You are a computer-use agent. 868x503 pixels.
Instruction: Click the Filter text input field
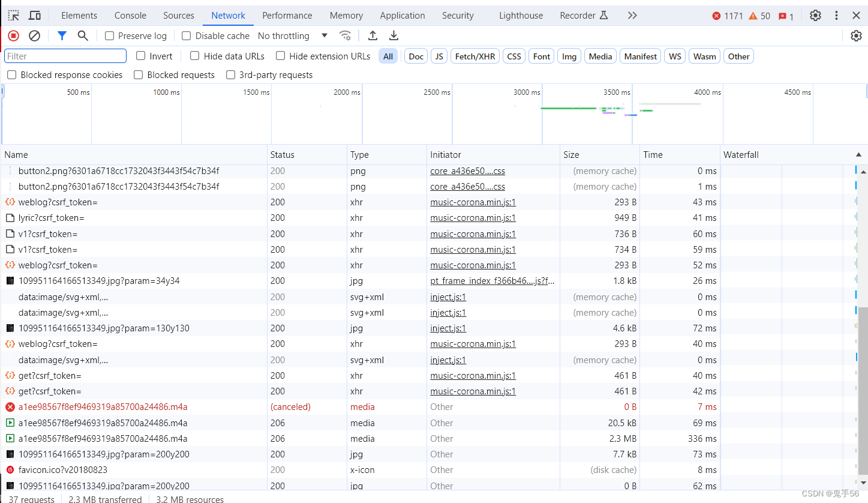point(65,56)
